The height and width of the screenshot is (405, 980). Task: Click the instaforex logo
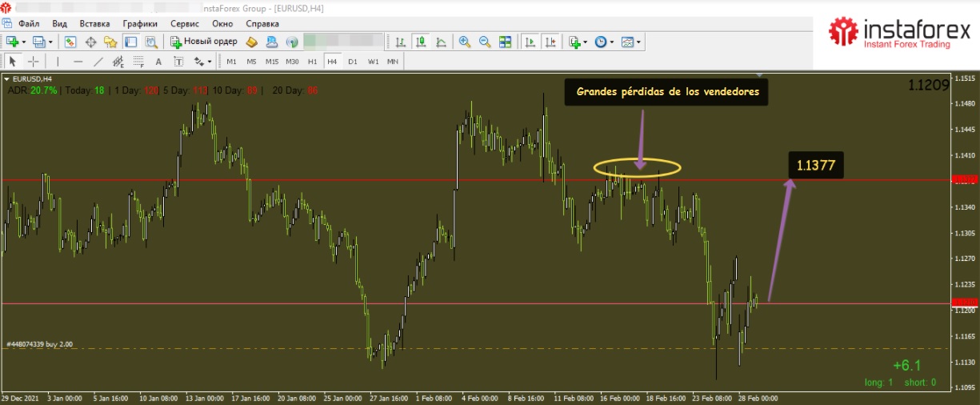(x=899, y=34)
